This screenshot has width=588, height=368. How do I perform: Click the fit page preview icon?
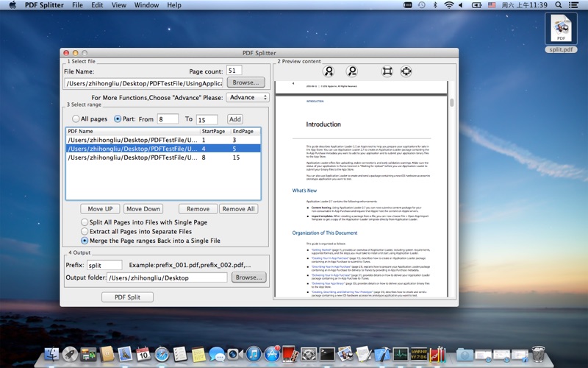pyautogui.click(x=387, y=71)
